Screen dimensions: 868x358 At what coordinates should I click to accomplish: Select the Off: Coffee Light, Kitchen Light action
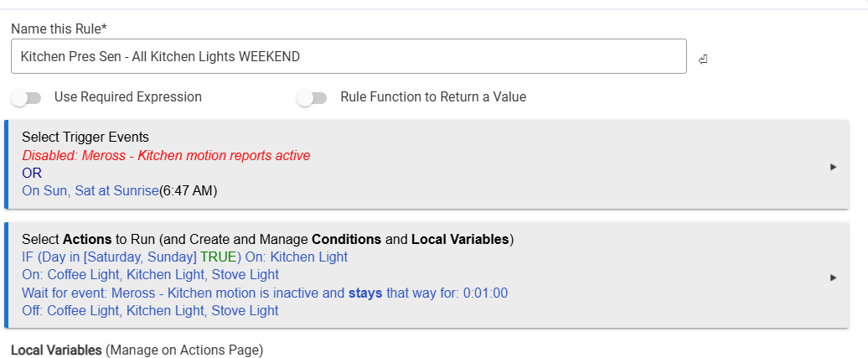[150, 310]
